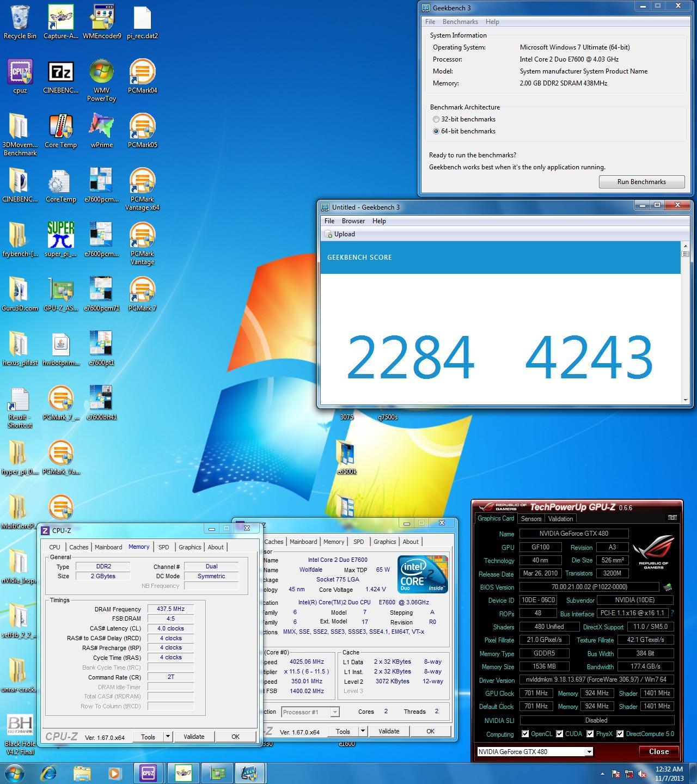
Task: Toggle the DirectCompute 5.0 checkbox
Action: tap(620, 734)
